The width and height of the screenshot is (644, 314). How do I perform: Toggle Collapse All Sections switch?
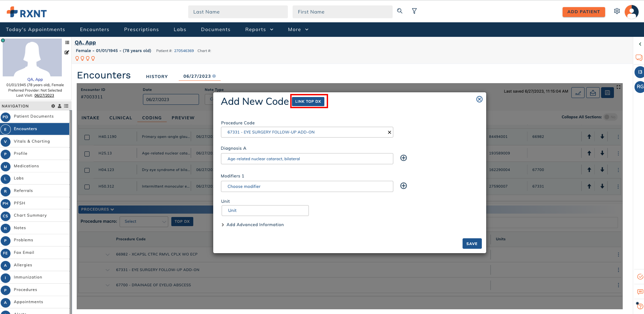(x=610, y=117)
